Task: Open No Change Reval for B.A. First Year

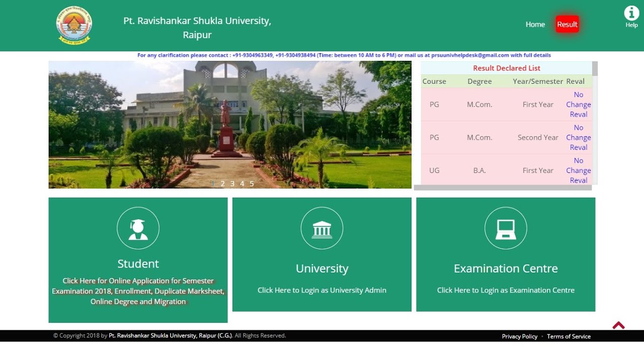Action: coord(579,170)
